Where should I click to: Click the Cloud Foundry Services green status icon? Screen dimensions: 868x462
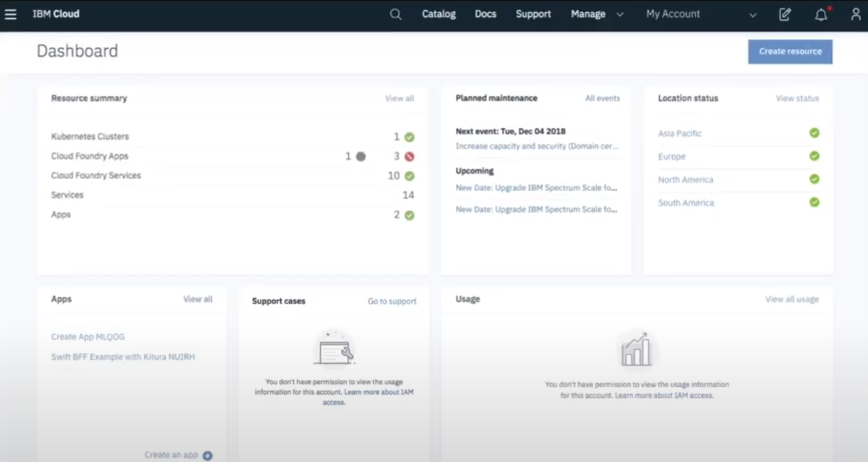[x=410, y=176]
